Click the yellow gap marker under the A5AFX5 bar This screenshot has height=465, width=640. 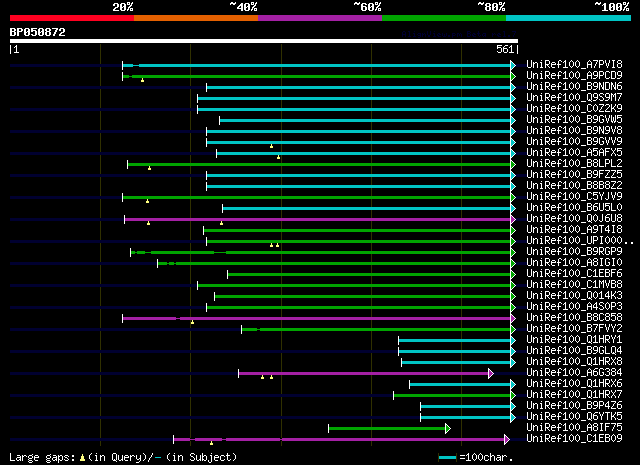point(278,157)
